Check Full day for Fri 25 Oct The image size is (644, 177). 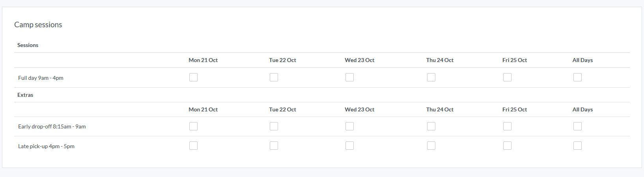coord(507,77)
